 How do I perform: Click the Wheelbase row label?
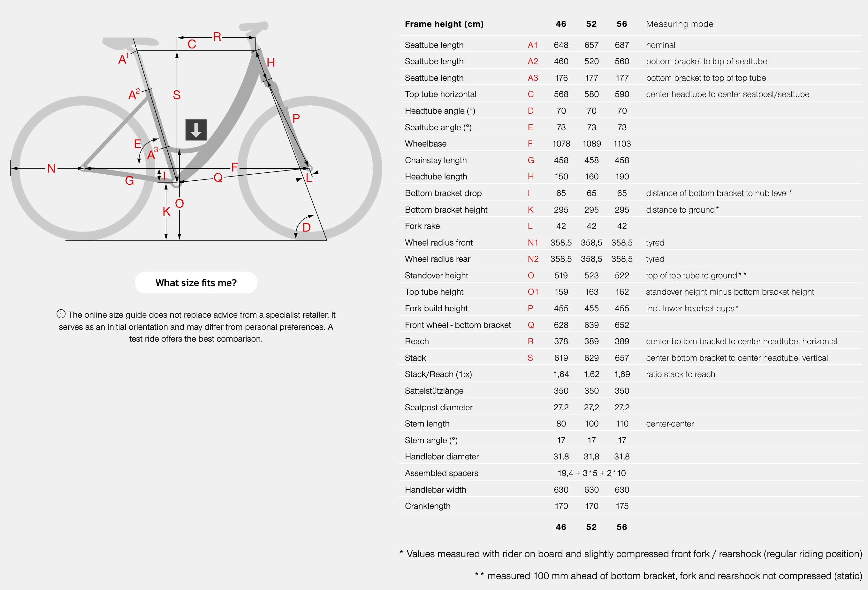coord(426,144)
